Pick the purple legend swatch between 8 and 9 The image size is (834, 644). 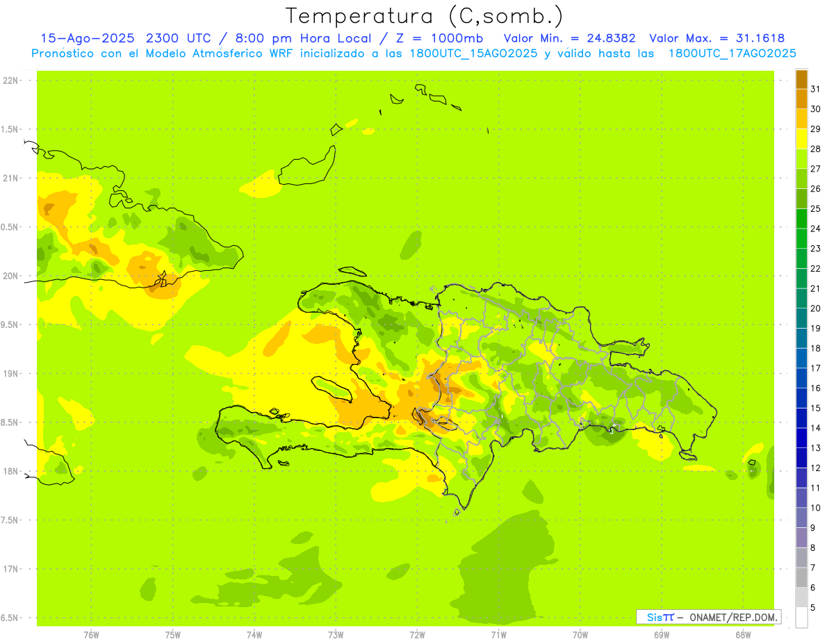coord(801,538)
